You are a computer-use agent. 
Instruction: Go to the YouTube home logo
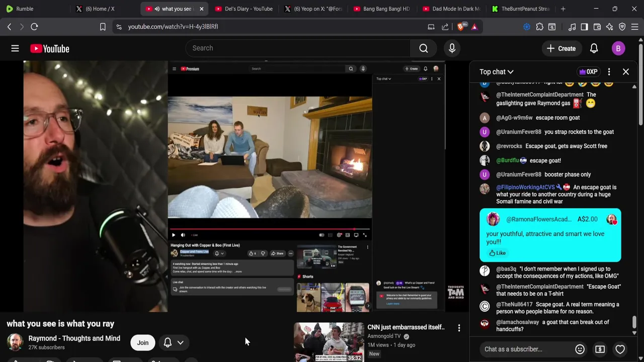[50, 48]
